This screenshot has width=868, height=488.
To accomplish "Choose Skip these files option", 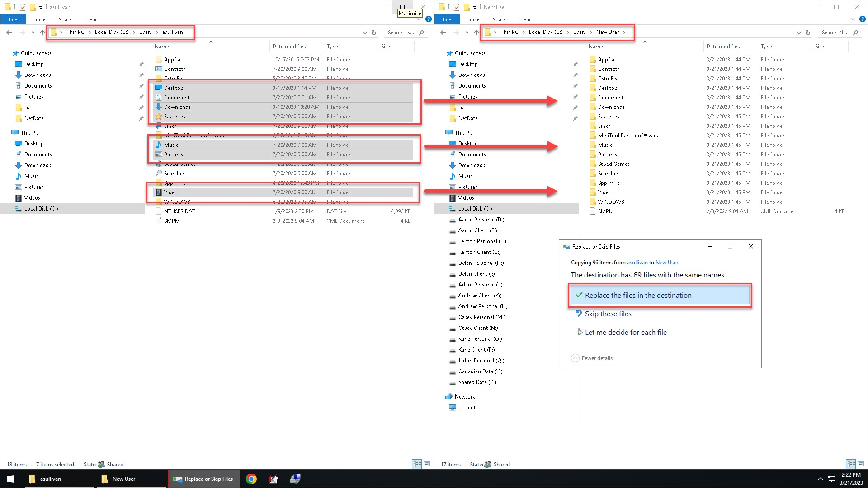I will point(608,314).
